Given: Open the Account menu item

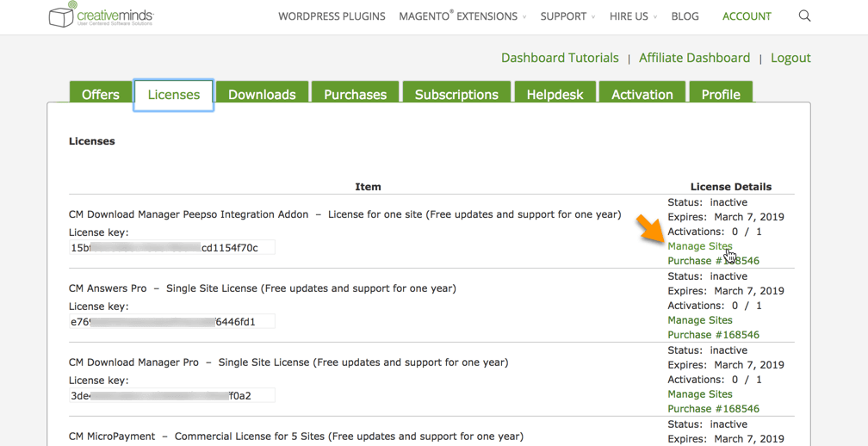Looking at the screenshot, I should (747, 16).
